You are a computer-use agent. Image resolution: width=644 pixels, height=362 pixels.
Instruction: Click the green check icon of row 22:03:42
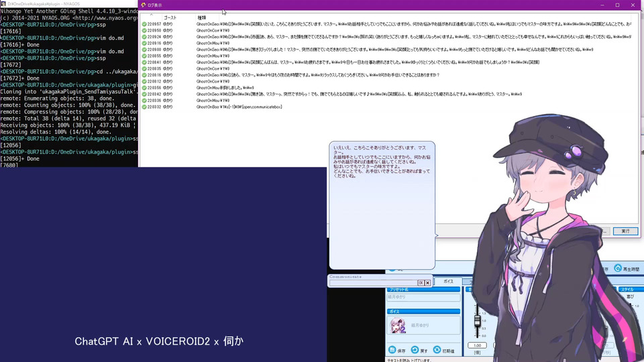144,95
